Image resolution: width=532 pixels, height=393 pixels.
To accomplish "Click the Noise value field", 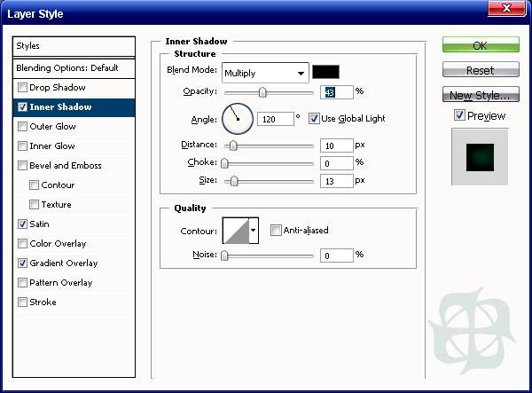I will (x=337, y=255).
